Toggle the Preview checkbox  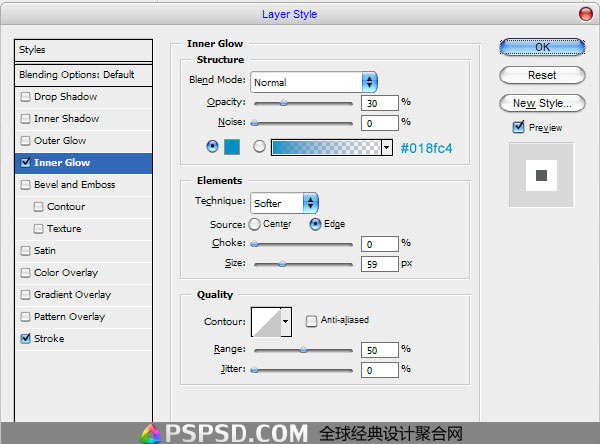518,127
